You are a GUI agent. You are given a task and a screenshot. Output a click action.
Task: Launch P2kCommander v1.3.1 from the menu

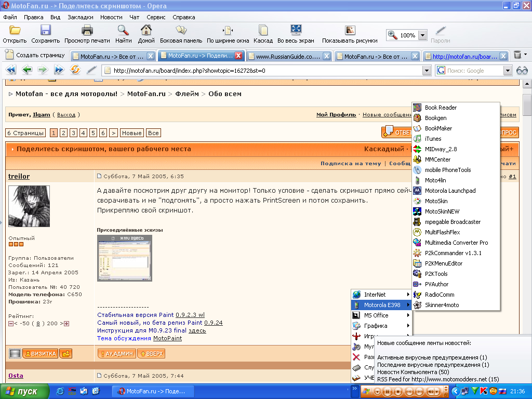[456, 253]
